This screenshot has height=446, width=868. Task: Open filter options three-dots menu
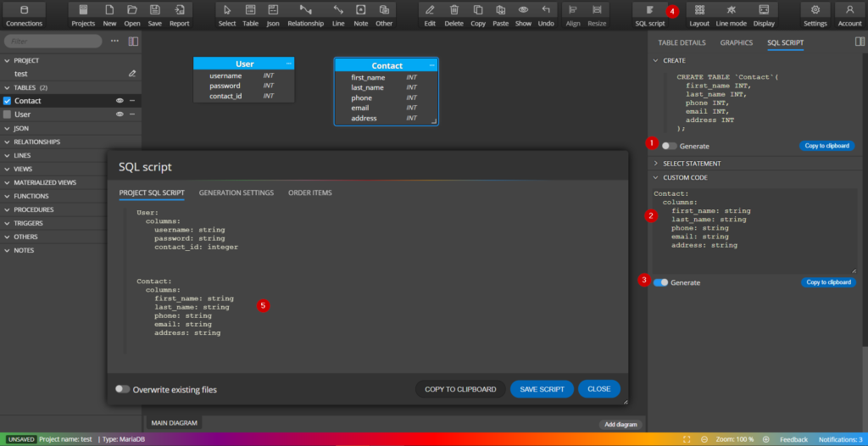coord(114,41)
